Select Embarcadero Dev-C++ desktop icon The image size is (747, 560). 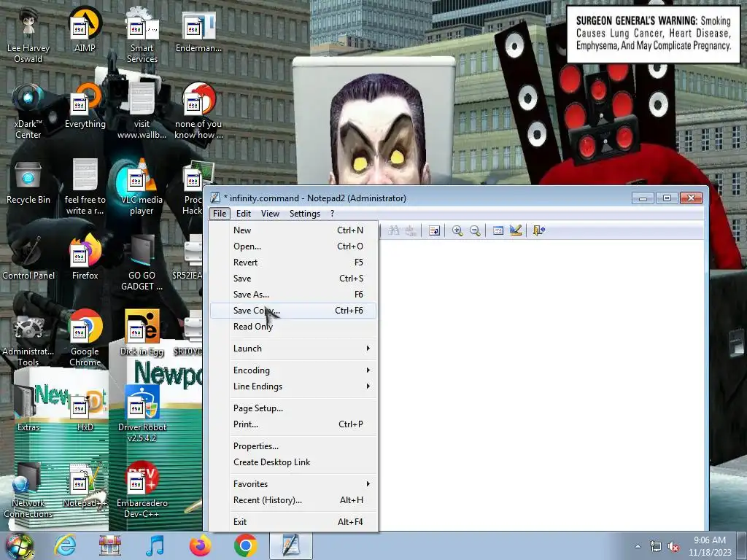(142, 489)
